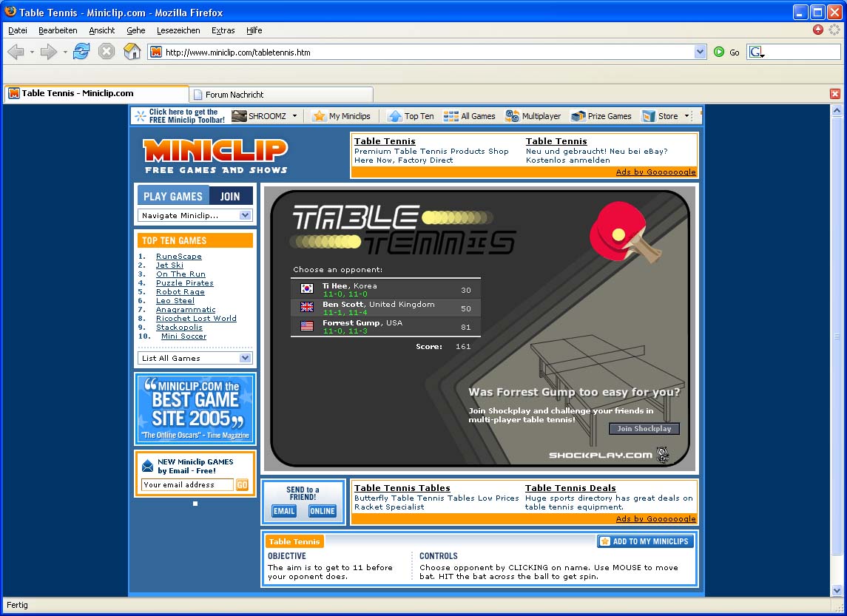Screen dimensions: 847x616
Task: Open the Gehe menu
Action: pos(136,30)
